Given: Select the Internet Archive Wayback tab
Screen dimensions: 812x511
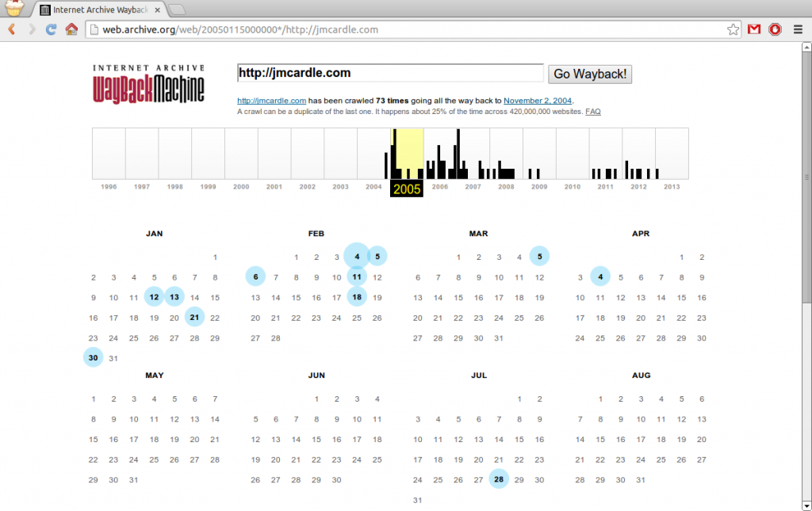Looking at the screenshot, I should (100, 10).
